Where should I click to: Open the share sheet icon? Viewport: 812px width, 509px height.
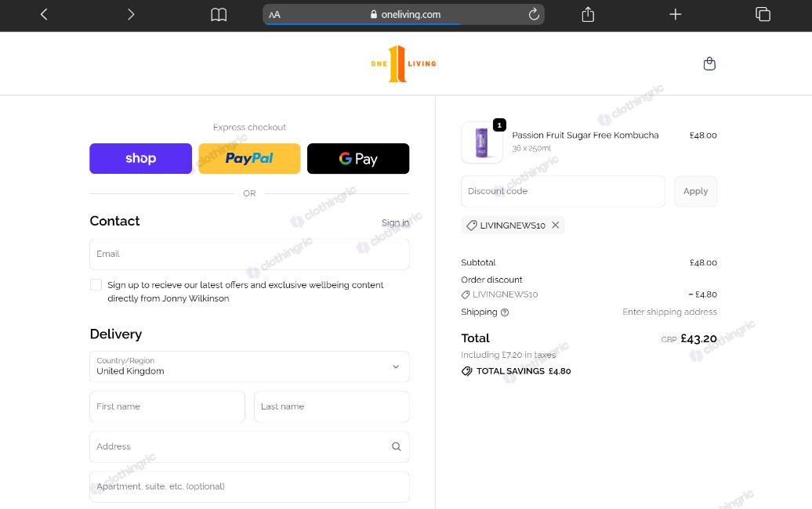[588, 14]
